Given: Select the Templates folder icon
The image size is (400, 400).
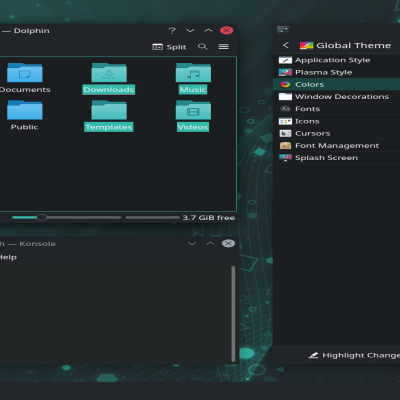Looking at the screenshot, I should (x=109, y=110).
